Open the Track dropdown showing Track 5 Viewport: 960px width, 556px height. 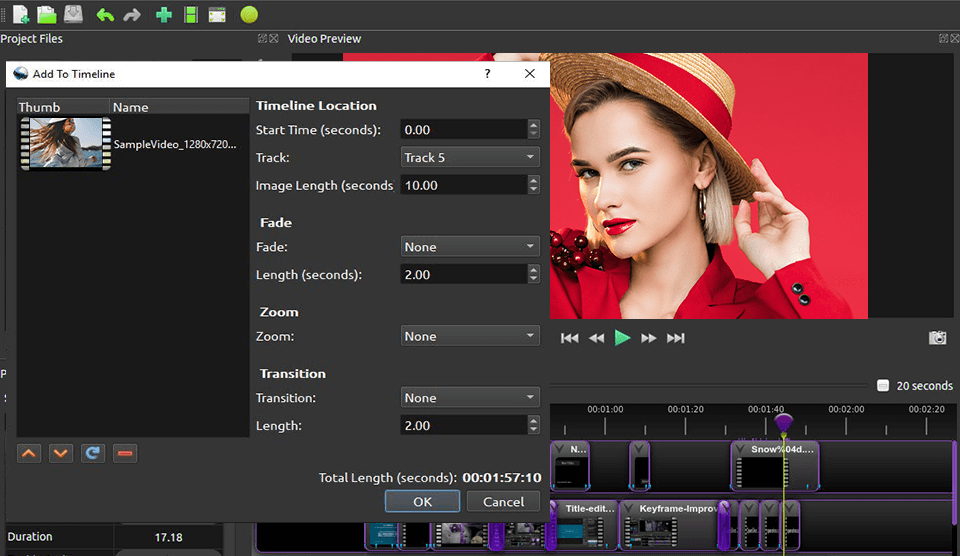pos(470,157)
